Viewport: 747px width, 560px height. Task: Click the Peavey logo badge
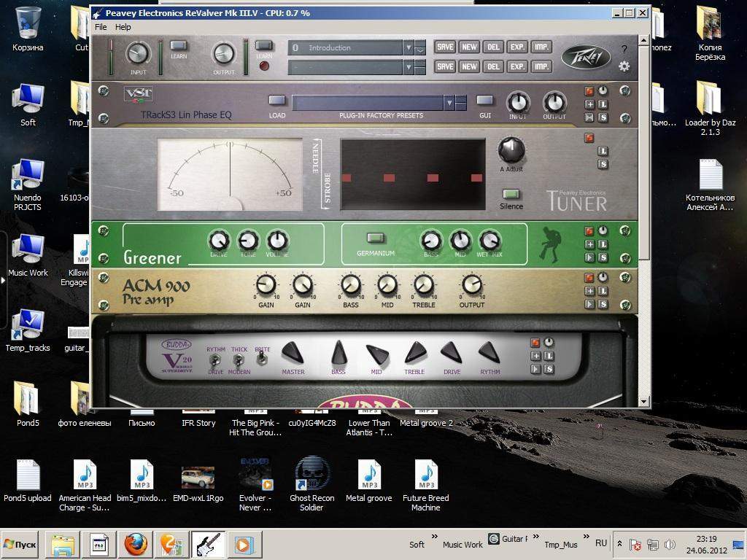click(586, 57)
